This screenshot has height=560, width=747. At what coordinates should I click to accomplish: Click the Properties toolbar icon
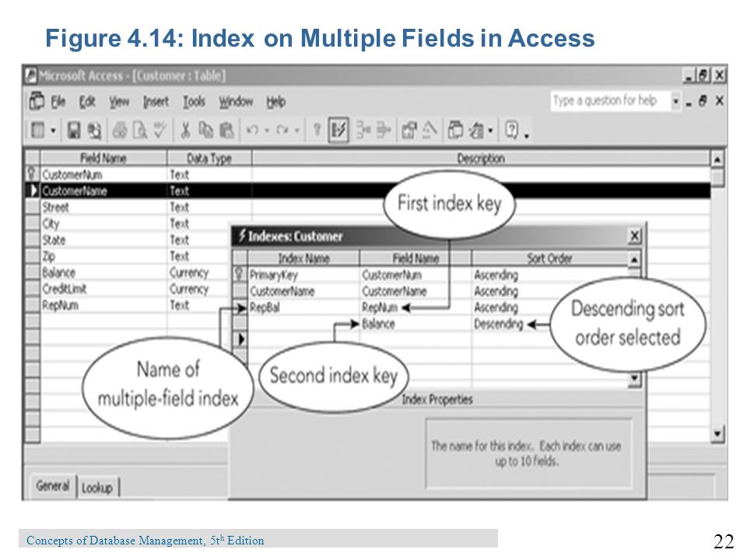click(409, 130)
